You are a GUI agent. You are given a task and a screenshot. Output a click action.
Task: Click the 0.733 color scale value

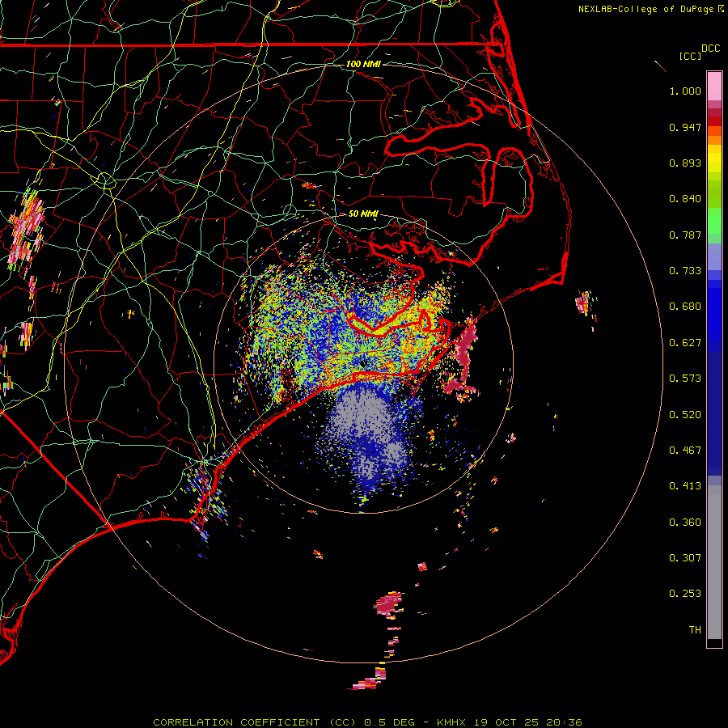685,271
